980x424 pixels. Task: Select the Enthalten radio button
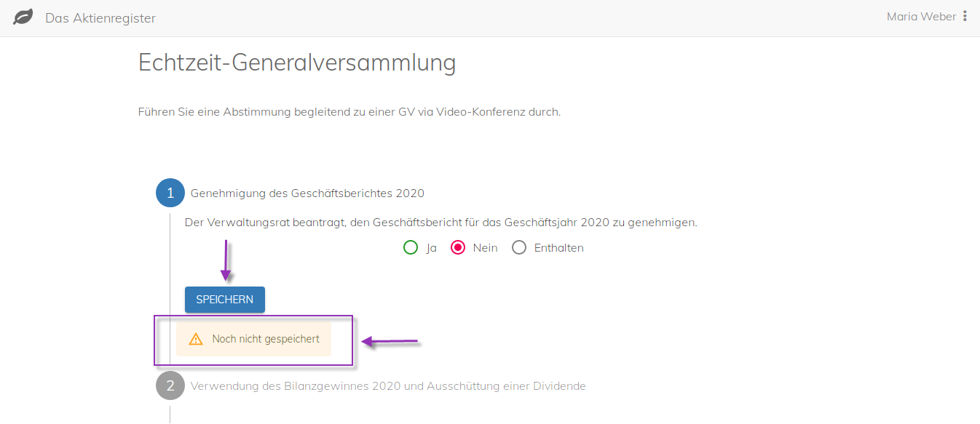pos(519,247)
